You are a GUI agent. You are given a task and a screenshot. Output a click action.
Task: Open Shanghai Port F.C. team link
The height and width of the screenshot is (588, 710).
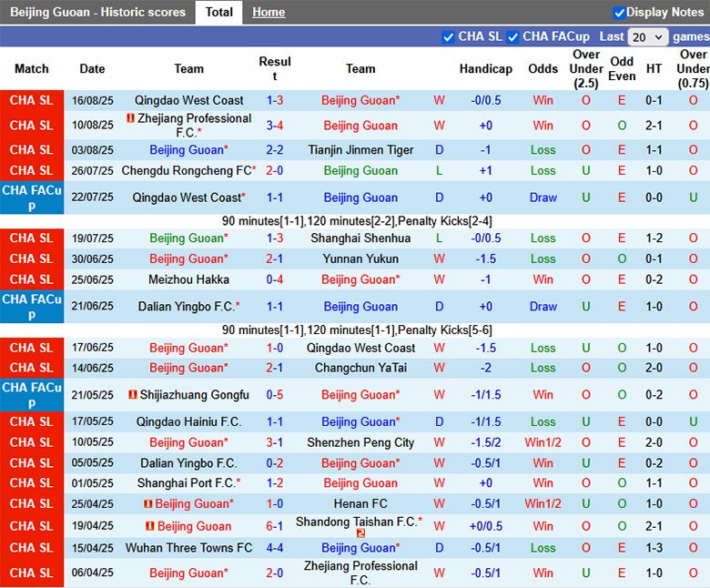point(188,483)
